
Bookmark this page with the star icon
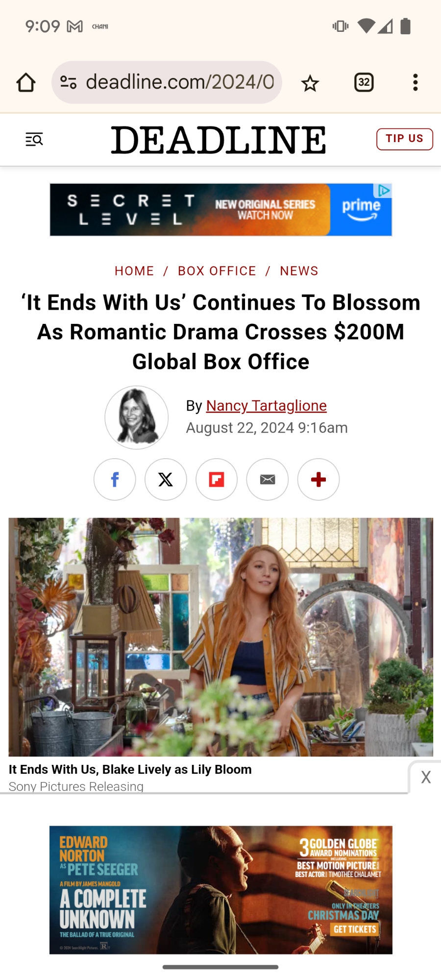click(310, 83)
